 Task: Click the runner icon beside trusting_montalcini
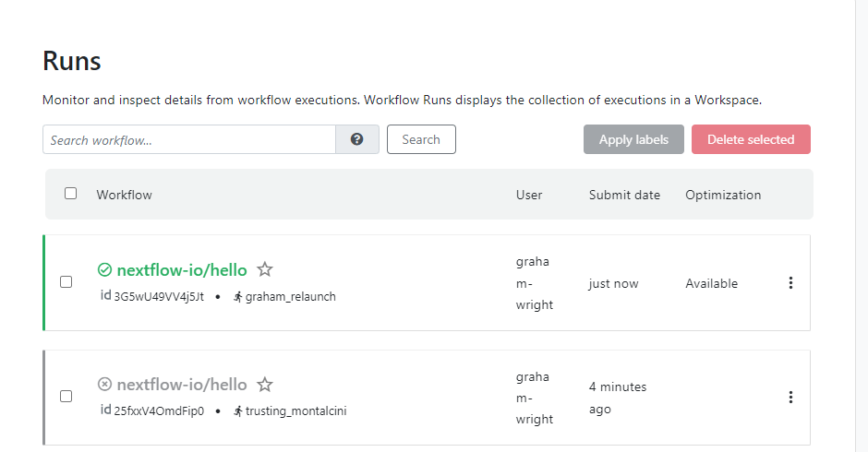(x=238, y=411)
